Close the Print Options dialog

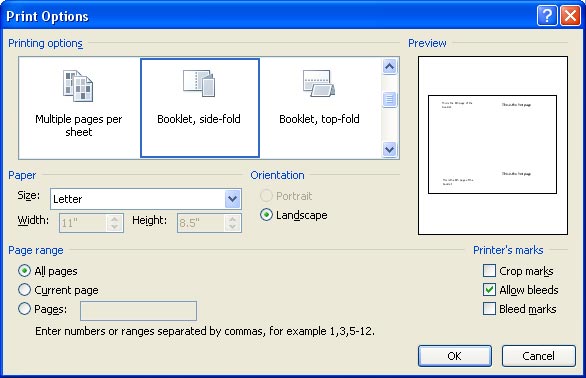point(570,16)
